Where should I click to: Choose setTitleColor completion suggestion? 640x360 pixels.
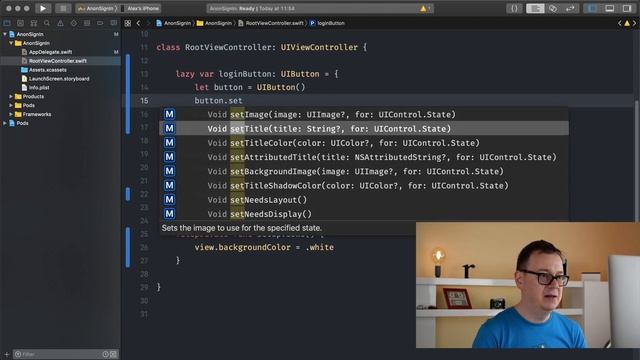[364, 143]
